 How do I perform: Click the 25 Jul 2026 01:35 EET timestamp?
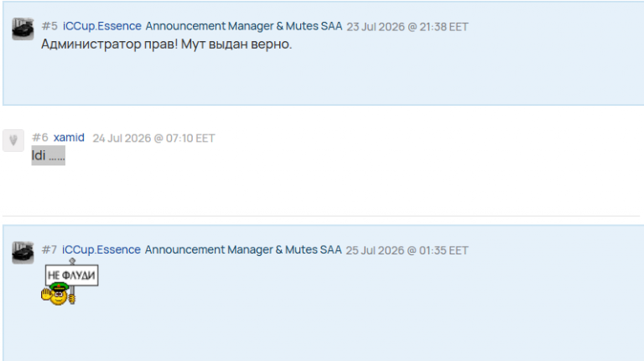[407, 250]
